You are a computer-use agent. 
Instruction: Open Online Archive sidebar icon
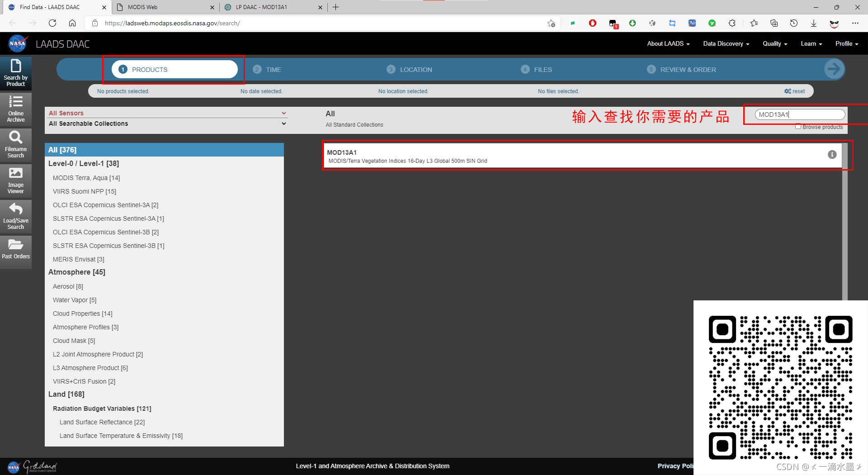16,109
